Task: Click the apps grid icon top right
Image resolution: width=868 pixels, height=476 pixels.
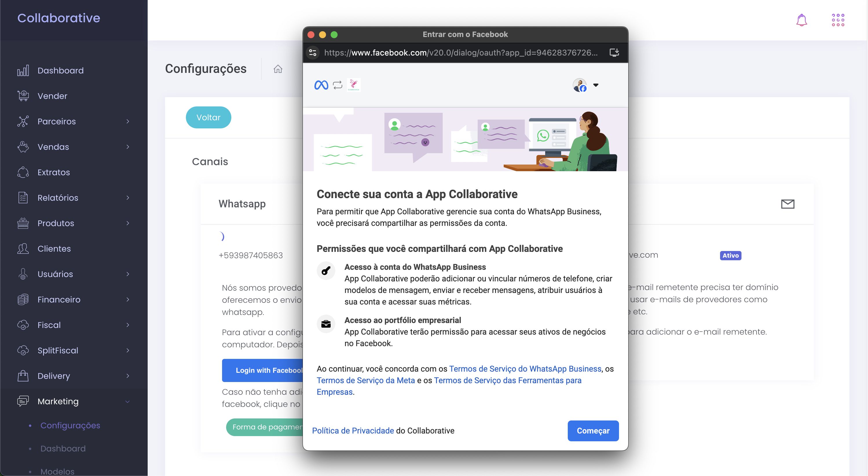Action: pos(838,20)
